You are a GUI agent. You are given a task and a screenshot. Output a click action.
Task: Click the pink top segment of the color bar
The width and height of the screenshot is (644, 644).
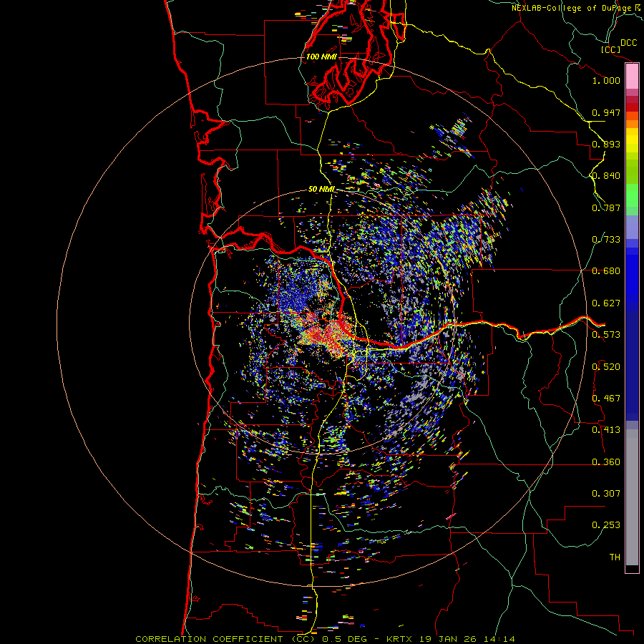[632, 77]
